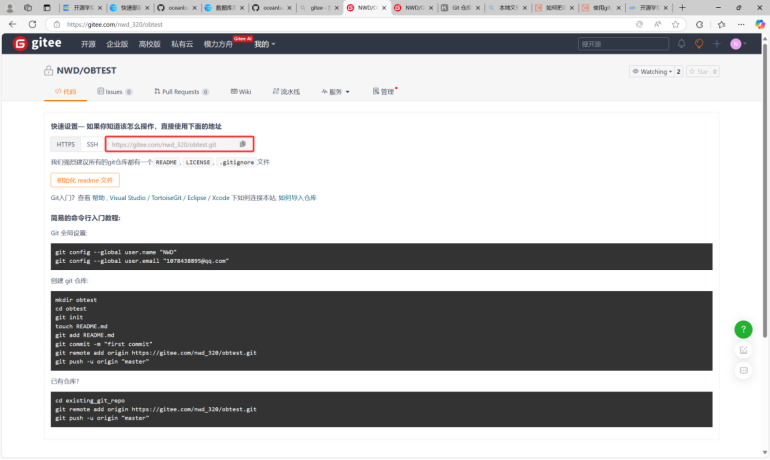Expand the 我的 dropdown
770x460 pixels.
[x=264, y=44]
